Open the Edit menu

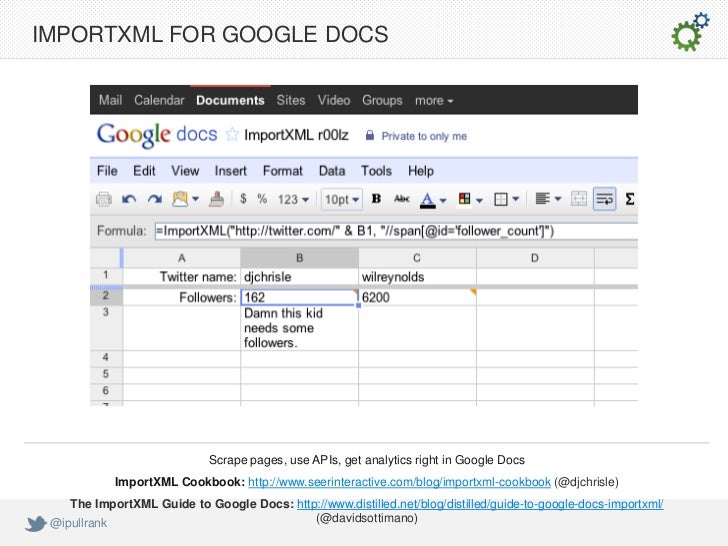[x=144, y=171]
